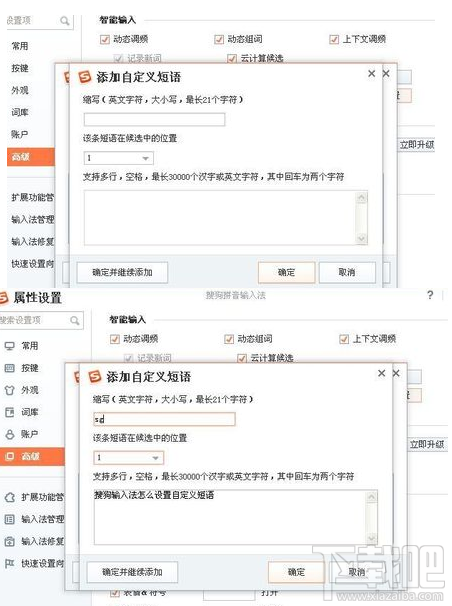Click the keyboard icon beside 按键 in lower sidebar

pos(10,368)
